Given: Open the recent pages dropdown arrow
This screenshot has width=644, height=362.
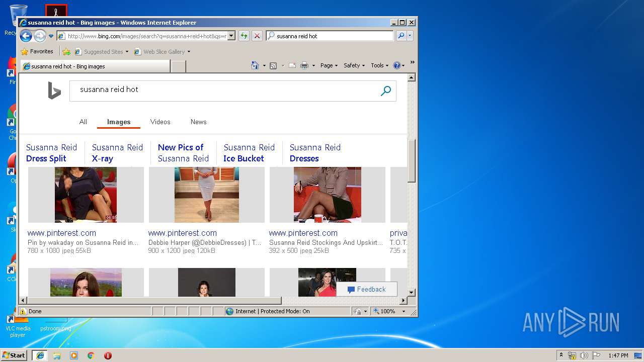Looking at the screenshot, I should [51, 36].
